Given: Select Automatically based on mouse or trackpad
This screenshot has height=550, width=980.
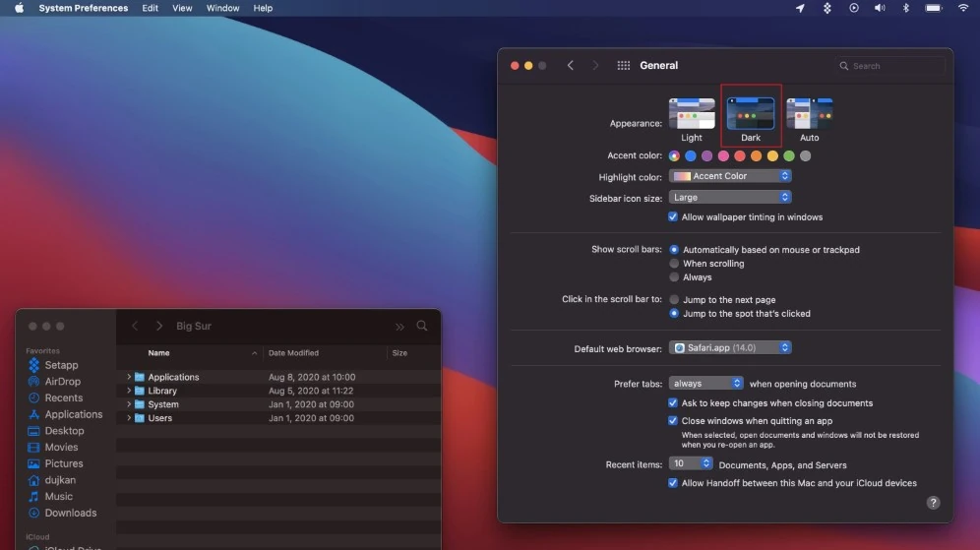Looking at the screenshot, I should pyautogui.click(x=674, y=249).
